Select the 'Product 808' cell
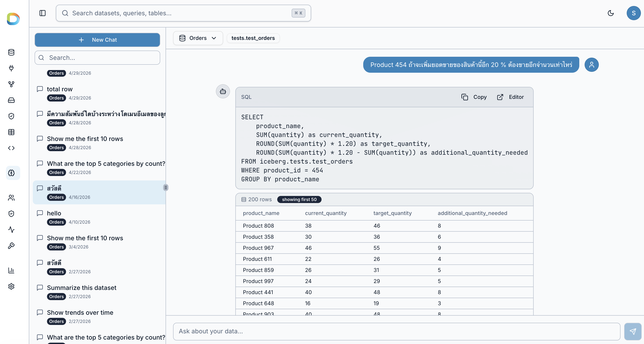The height and width of the screenshot is (344, 644). [x=258, y=226]
